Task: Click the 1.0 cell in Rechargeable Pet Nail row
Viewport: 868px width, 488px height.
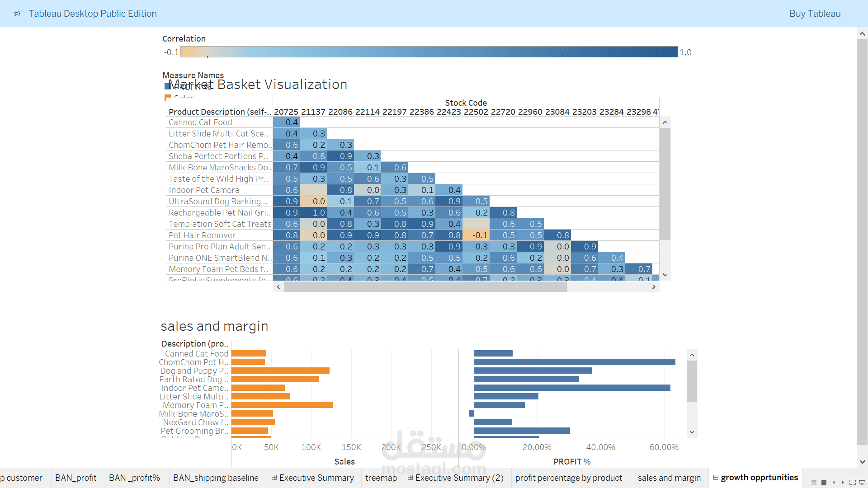Action: [313, 212]
